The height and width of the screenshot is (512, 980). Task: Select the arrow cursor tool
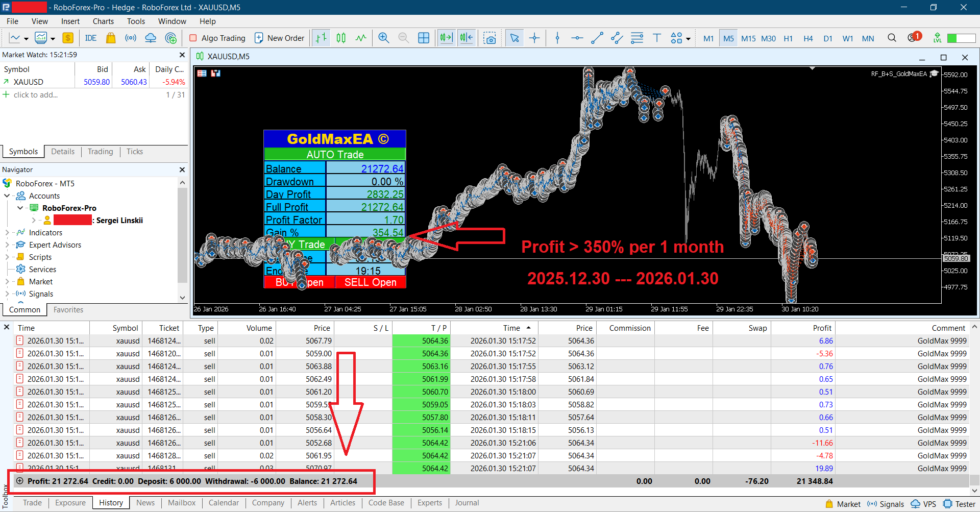[x=514, y=38]
